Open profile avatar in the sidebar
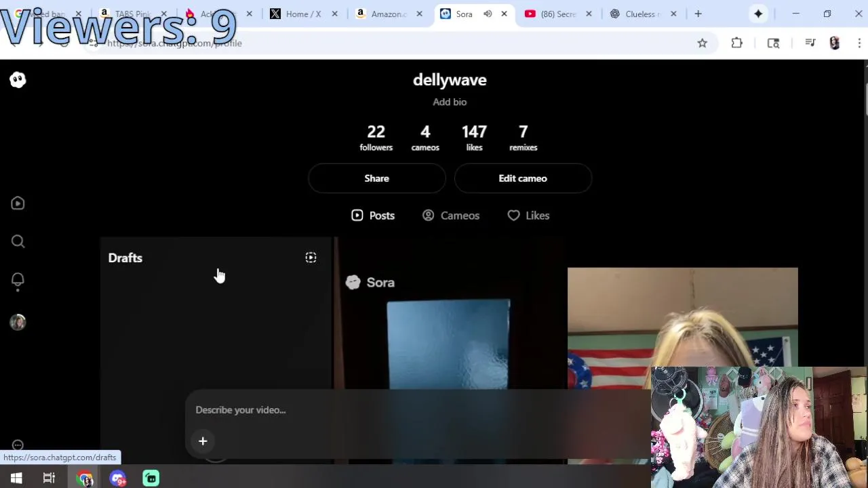Viewport: 868px width, 488px height. pyautogui.click(x=18, y=322)
